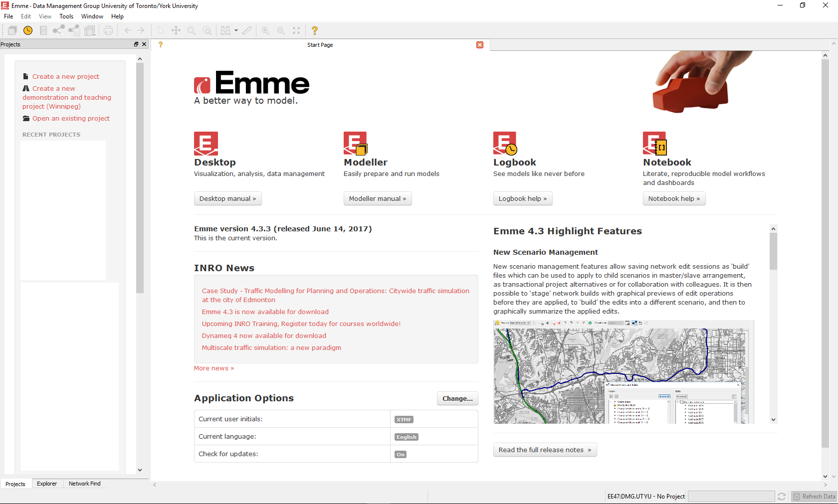Image resolution: width=838 pixels, height=504 pixels.
Task: Open dropdown arrow next to binoculars
Action: (x=236, y=30)
